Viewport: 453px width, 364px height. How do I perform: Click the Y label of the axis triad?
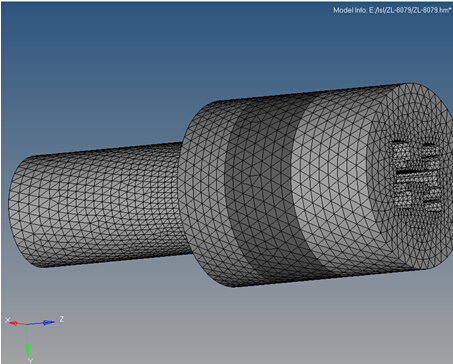[30, 361]
